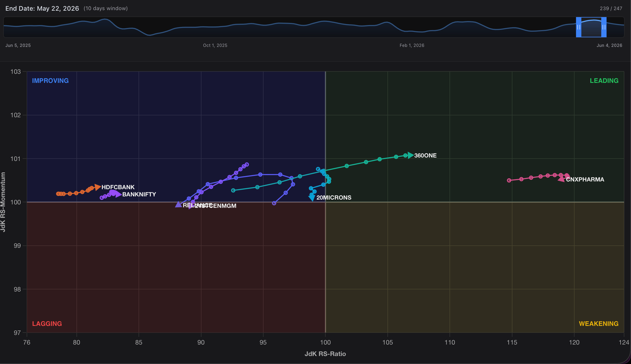Select the HDFCBANK series label
631x364 pixels.
(x=118, y=187)
